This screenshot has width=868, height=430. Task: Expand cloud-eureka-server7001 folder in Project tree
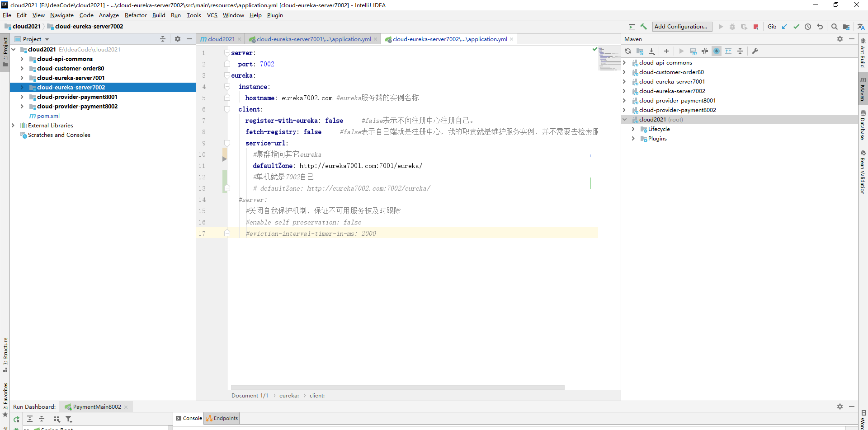22,78
